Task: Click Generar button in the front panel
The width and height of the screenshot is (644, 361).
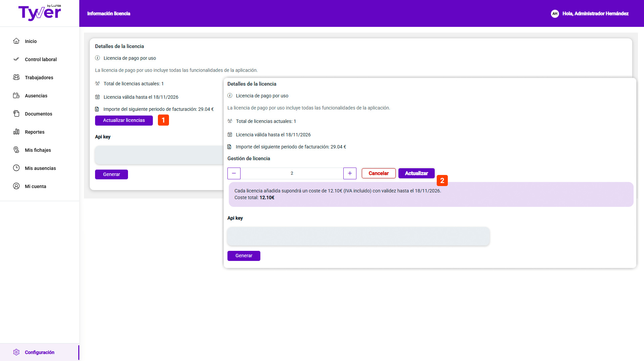Action: (244, 256)
